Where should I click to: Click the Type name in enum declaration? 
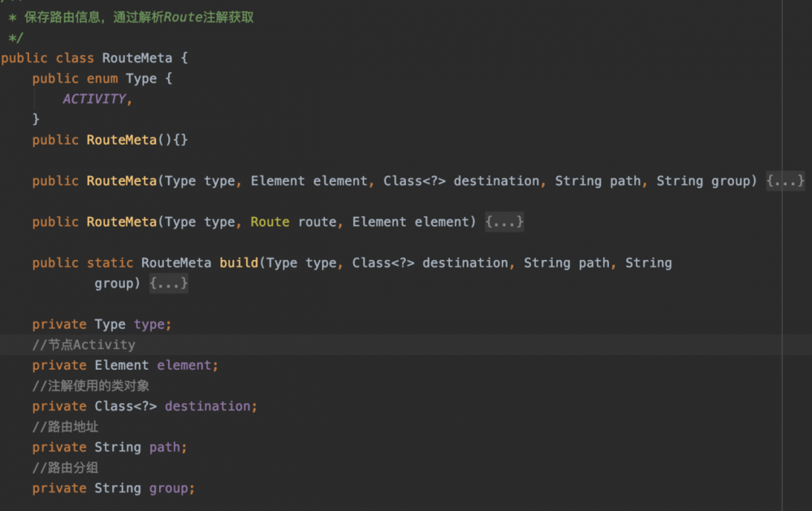[141, 78]
